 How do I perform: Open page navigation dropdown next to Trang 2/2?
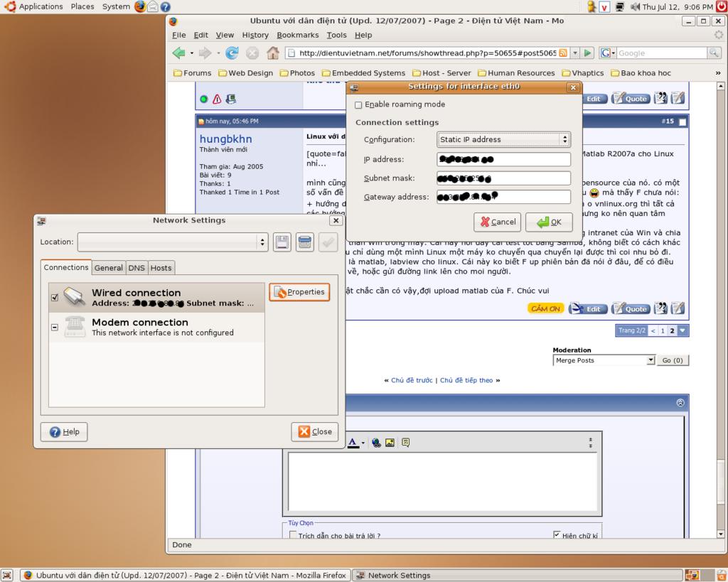coord(682,330)
